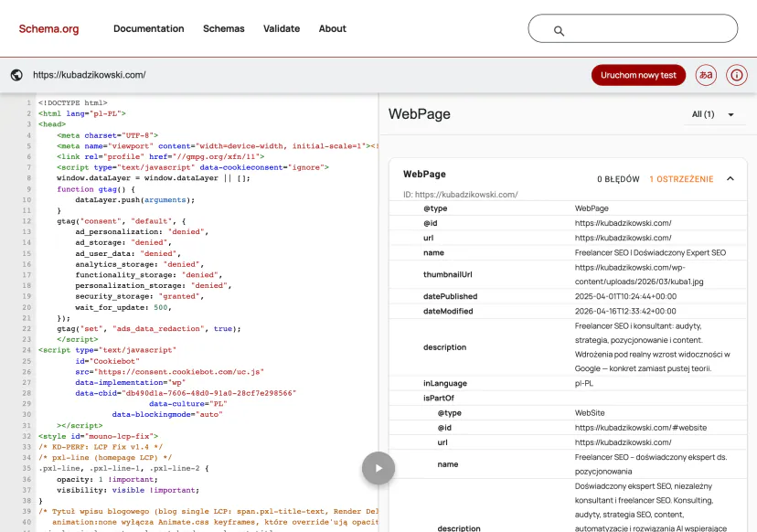
Task: Select name value Freelancer SEO | Doświadczony Expert SEO
Action: (x=650, y=252)
